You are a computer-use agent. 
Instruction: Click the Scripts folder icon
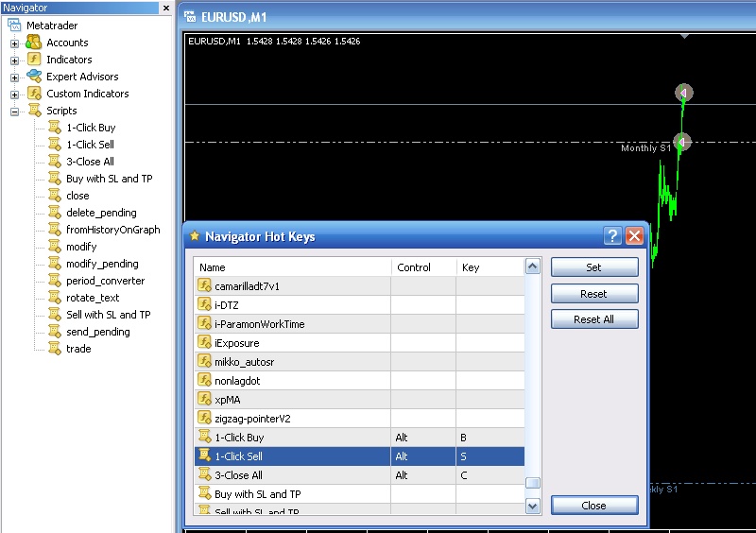click(34, 110)
